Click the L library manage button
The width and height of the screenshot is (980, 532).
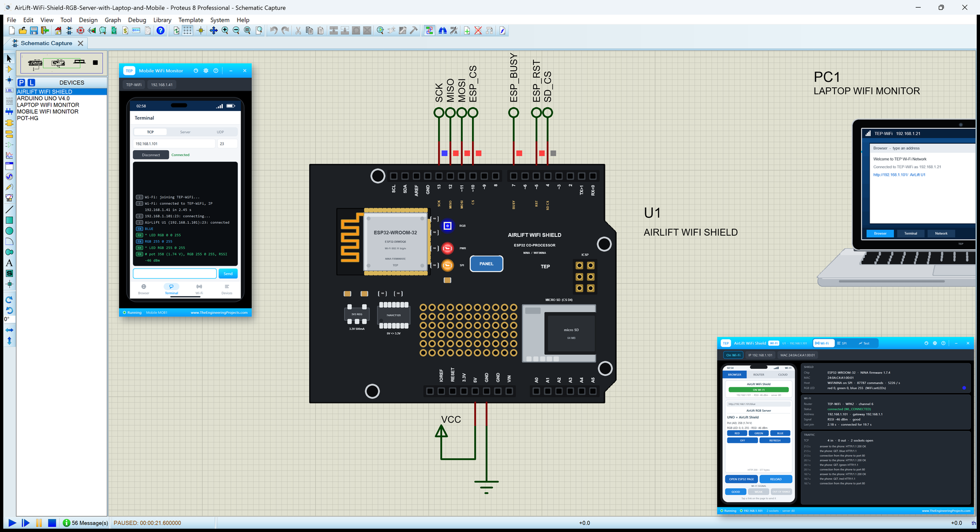click(31, 82)
